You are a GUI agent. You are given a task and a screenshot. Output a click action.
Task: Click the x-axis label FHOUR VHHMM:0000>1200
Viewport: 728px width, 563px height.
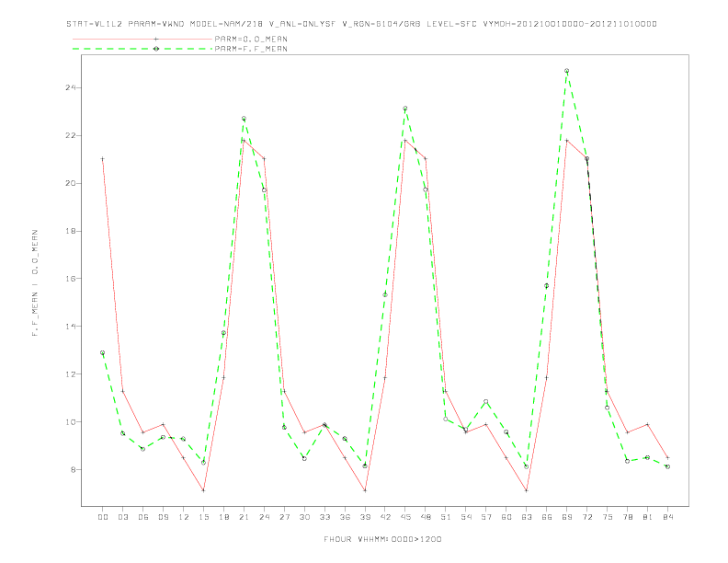point(382,539)
